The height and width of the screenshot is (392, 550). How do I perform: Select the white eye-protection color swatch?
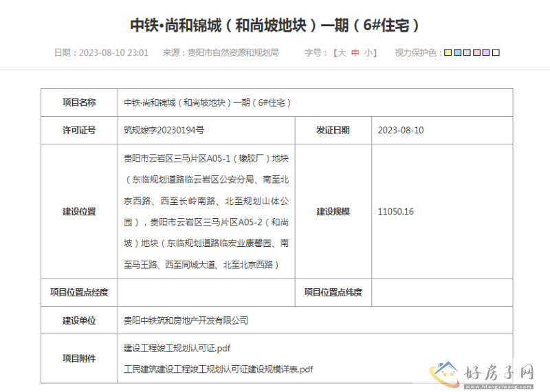pyautogui.click(x=496, y=53)
